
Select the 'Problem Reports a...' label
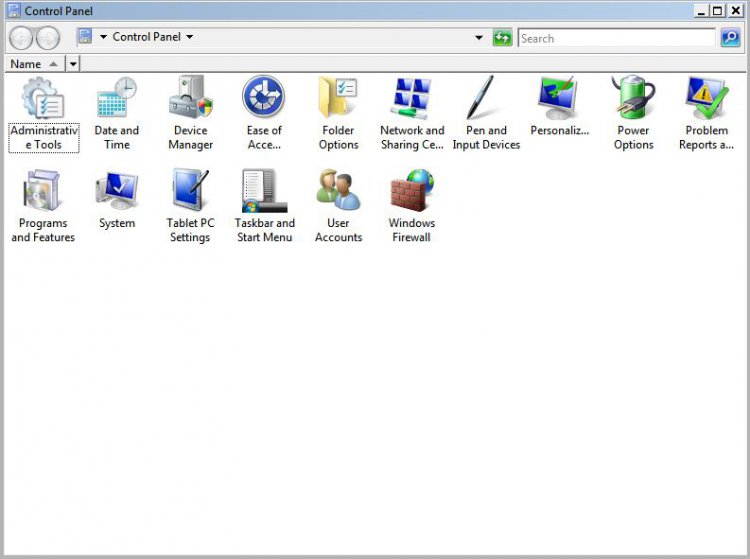click(706, 138)
